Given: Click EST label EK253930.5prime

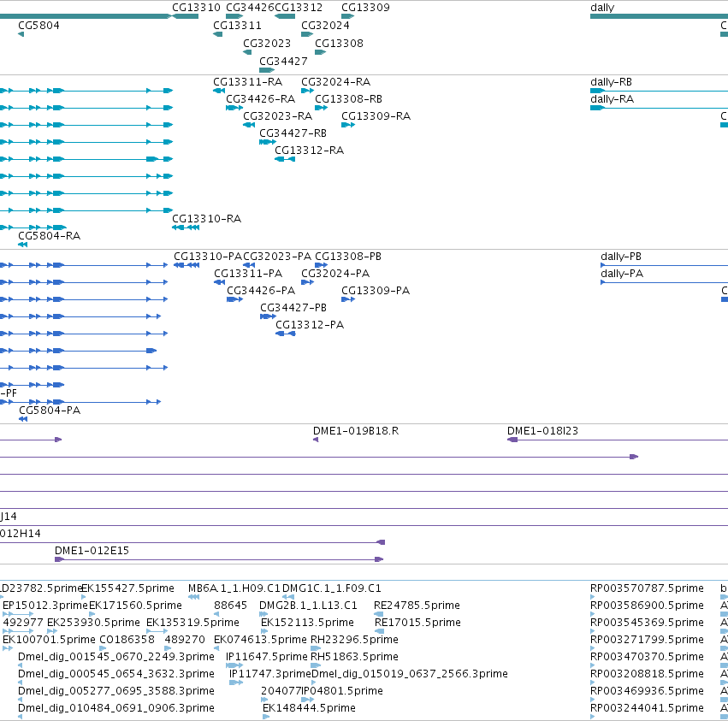Looking at the screenshot, I should [93, 623].
